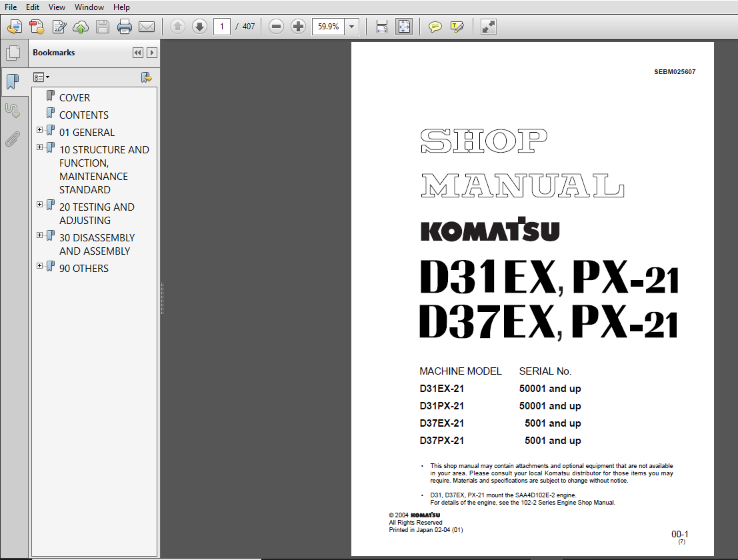The image size is (738, 560).
Task: Select the 10 STRUCTURE AND FUNCTION bookmark
Action: tap(104, 169)
